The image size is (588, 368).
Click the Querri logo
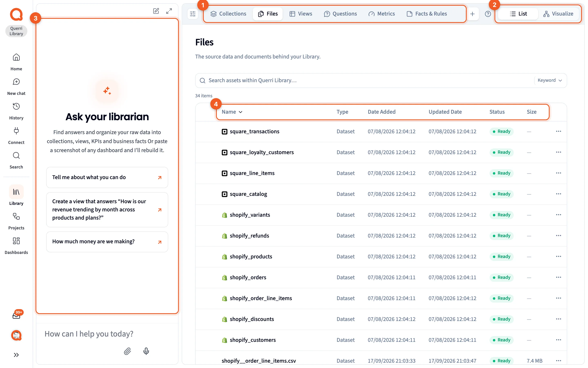click(16, 14)
